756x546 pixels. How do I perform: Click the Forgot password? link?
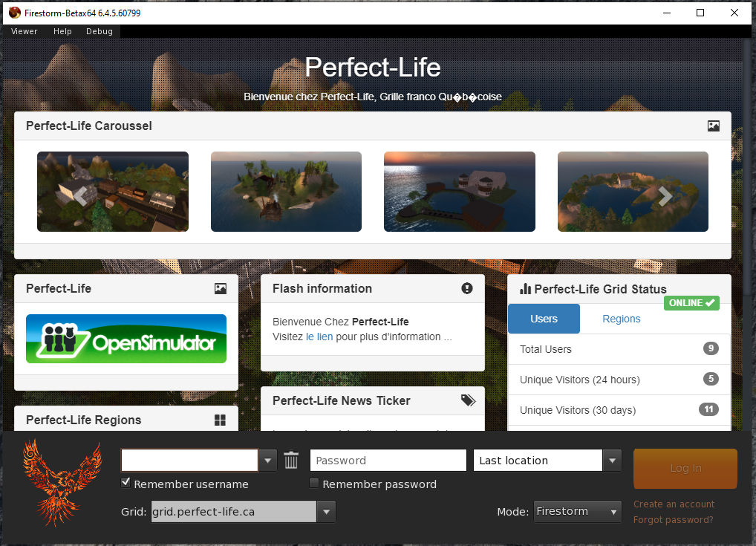pos(673,519)
